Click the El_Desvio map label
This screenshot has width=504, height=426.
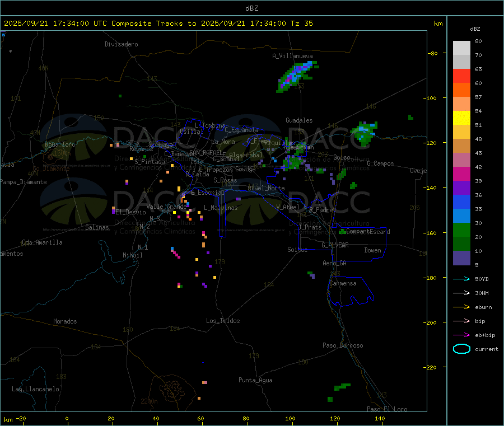point(130,212)
